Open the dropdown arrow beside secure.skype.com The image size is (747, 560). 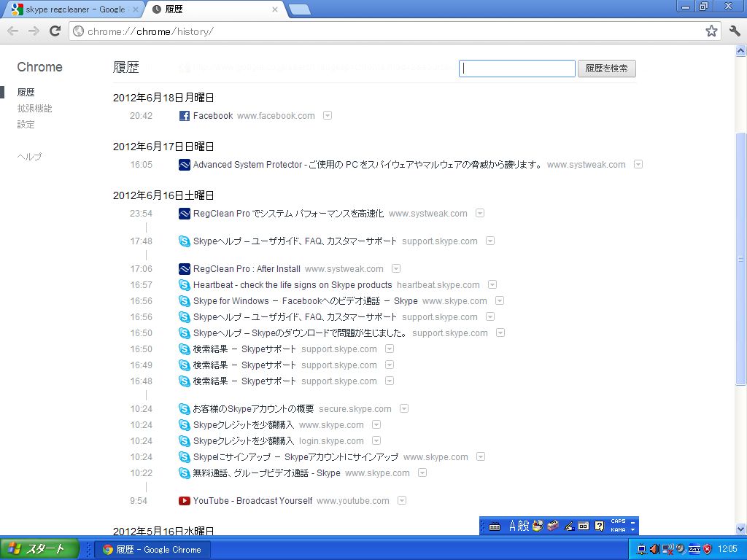pyautogui.click(x=404, y=408)
